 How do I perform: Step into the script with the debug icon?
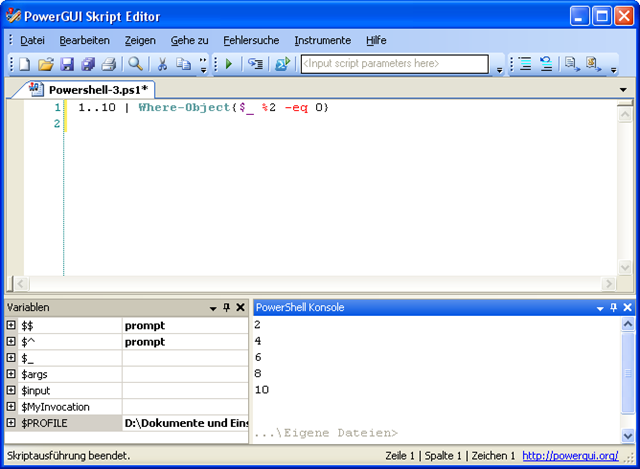tap(256, 64)
